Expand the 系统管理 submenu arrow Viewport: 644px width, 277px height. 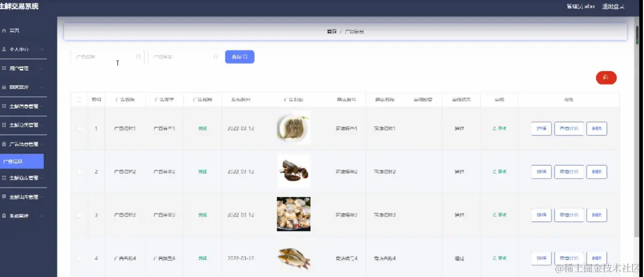coord(42,216)
